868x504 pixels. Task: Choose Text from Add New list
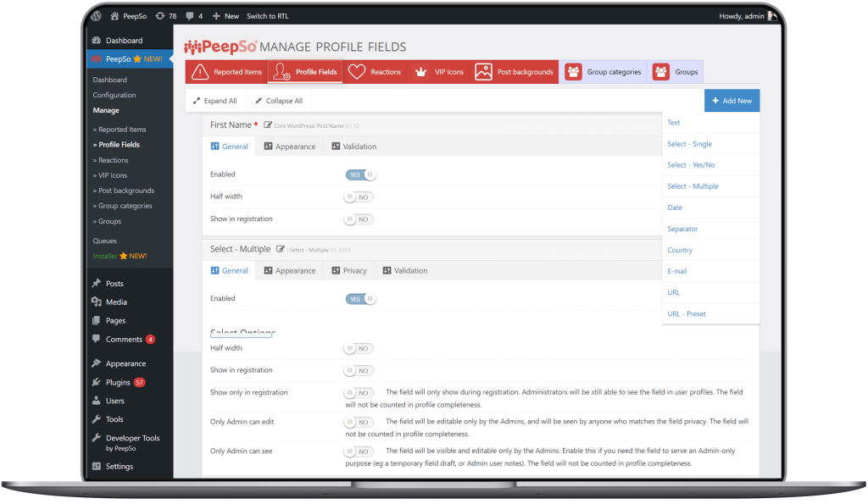[711, 123]
